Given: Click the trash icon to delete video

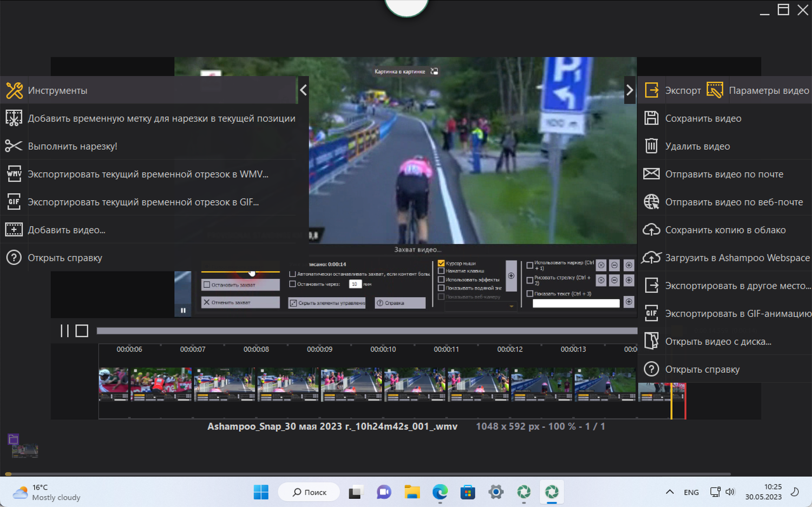Looking at the screenshot, I should click(651, 146).
